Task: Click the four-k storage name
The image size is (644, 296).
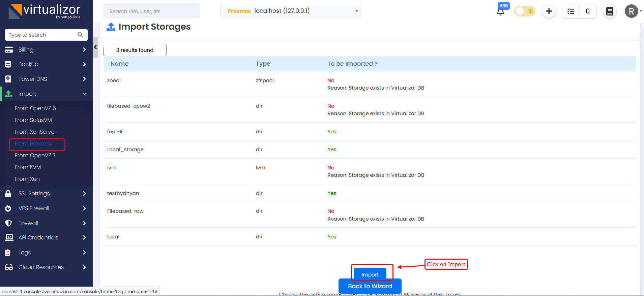Action: 115,132
